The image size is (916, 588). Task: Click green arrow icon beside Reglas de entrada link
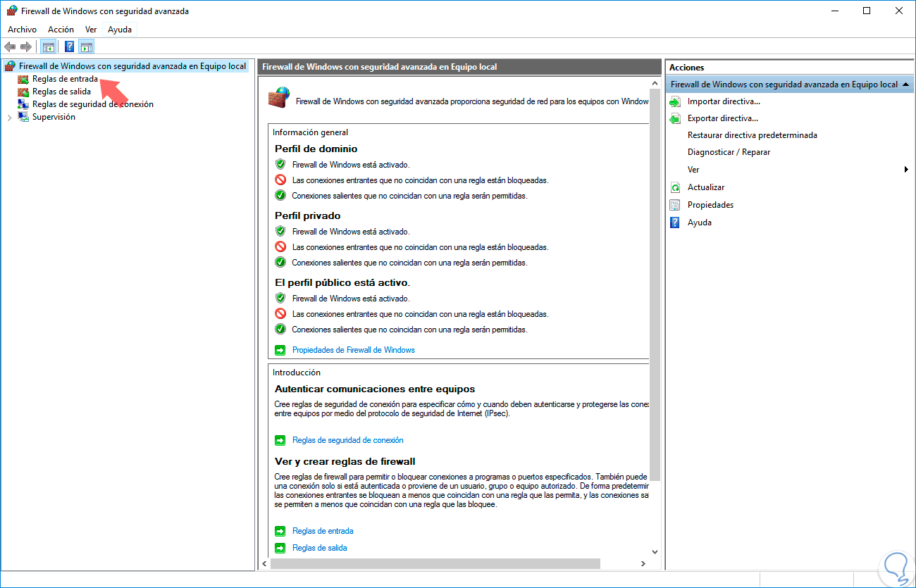280,531
